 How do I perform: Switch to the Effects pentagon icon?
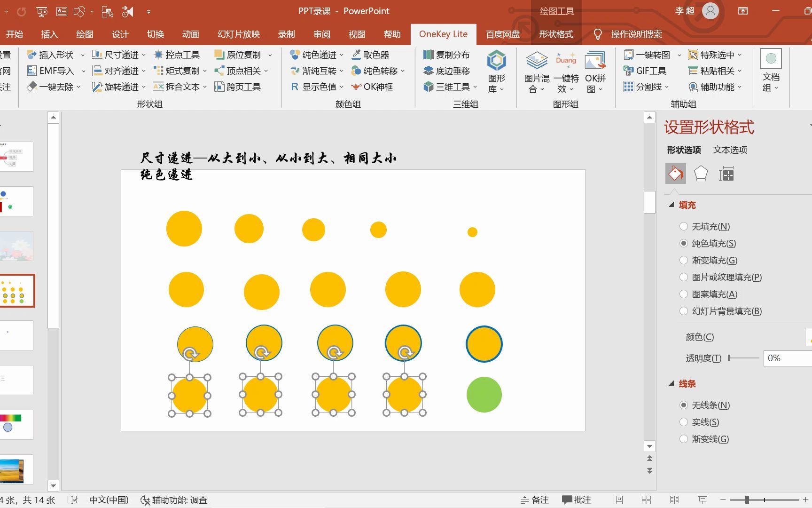701,174
